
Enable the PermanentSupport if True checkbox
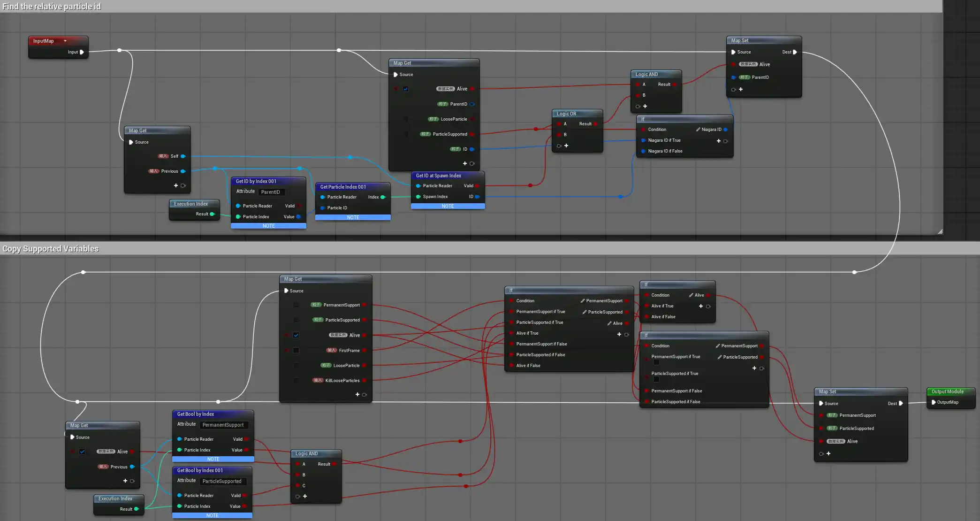coord(656,362)
